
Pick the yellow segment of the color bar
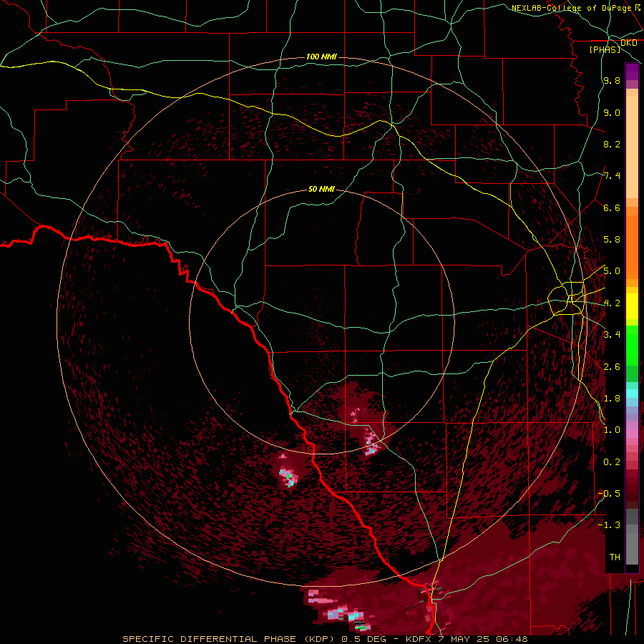coord(632,306)
